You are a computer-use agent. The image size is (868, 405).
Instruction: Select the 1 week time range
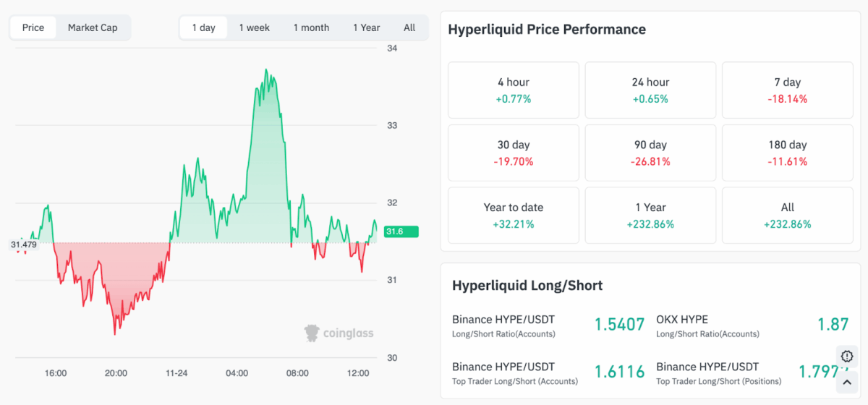[255, 27]
